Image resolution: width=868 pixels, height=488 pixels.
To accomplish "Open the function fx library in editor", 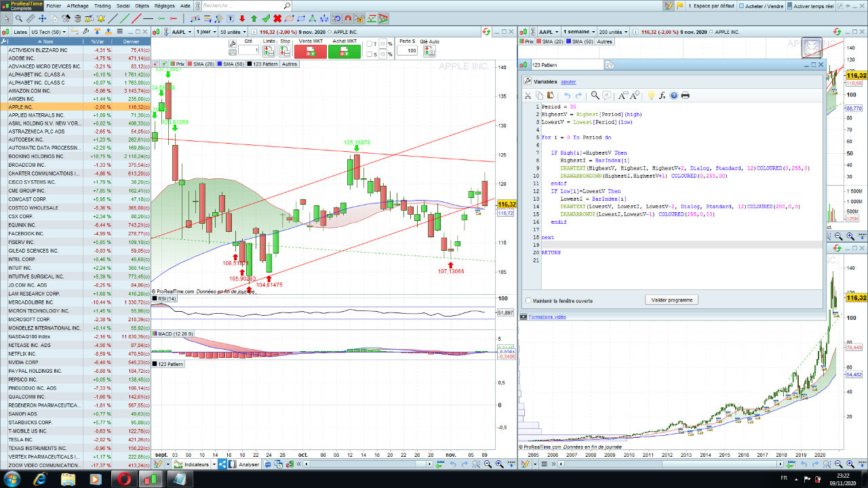I will click(663, 96).
